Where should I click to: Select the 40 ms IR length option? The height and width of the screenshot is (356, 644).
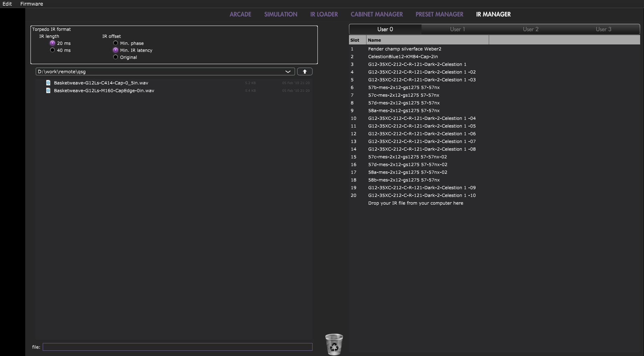53,50
